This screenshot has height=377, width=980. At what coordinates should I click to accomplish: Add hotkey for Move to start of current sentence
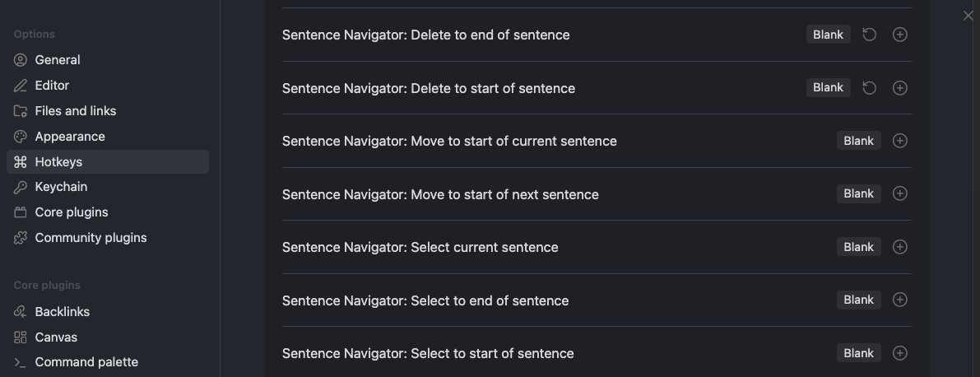[x=900, y=141]
